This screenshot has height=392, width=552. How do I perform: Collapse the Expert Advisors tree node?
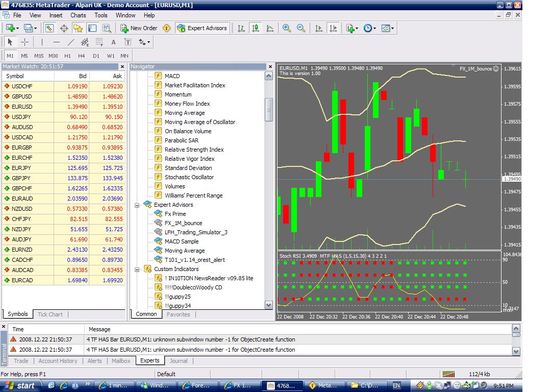coord(137,205)
